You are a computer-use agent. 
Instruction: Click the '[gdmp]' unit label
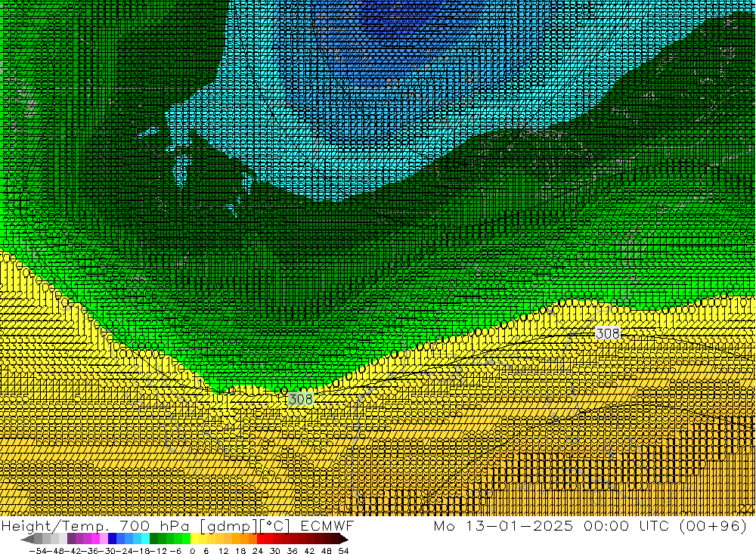tap(228, 525)
